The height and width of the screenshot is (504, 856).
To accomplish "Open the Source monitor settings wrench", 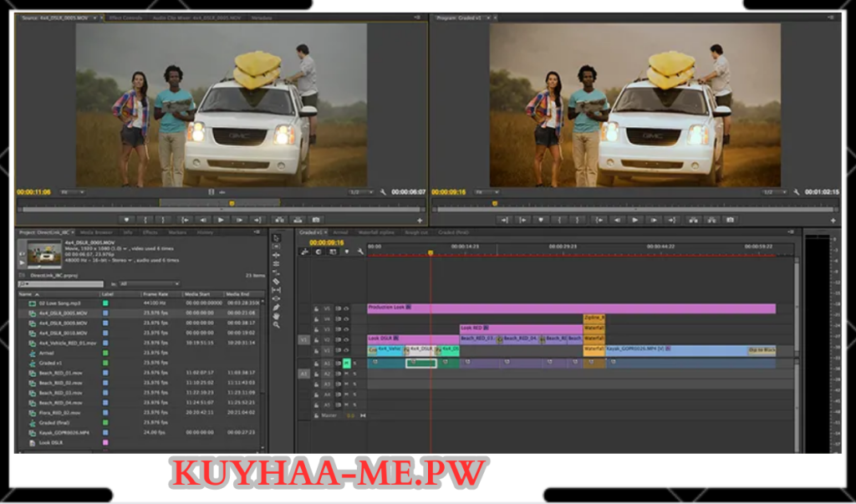I will click(x=383, y=192).
